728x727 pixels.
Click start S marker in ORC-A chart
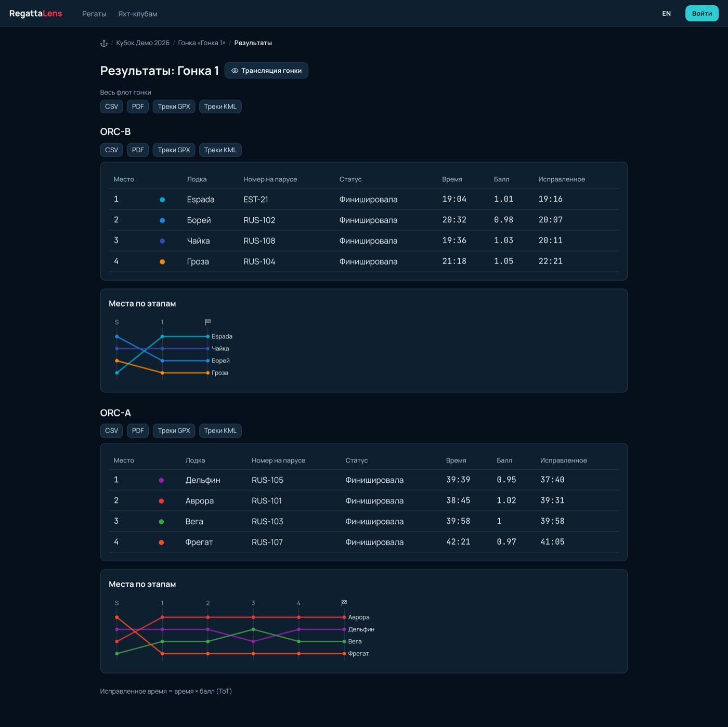pos(117,603)
